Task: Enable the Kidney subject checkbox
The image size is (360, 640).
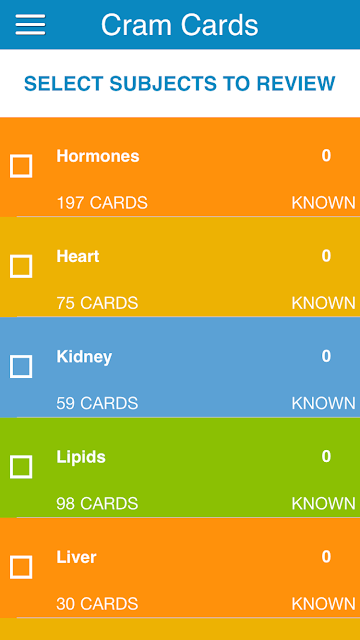Action: point(21,367)
